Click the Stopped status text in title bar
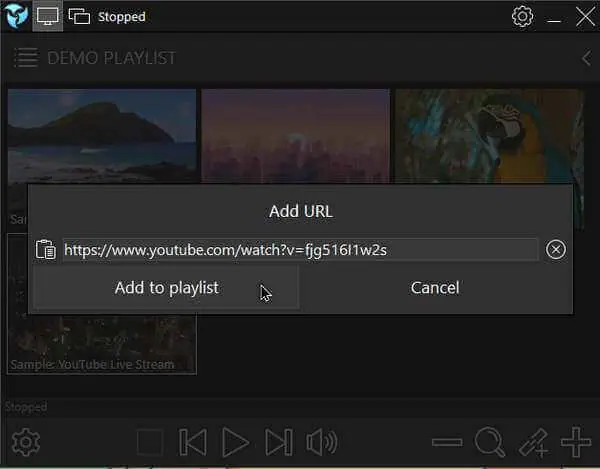Viewport: 600px width, 469px height. click(121, 17)
